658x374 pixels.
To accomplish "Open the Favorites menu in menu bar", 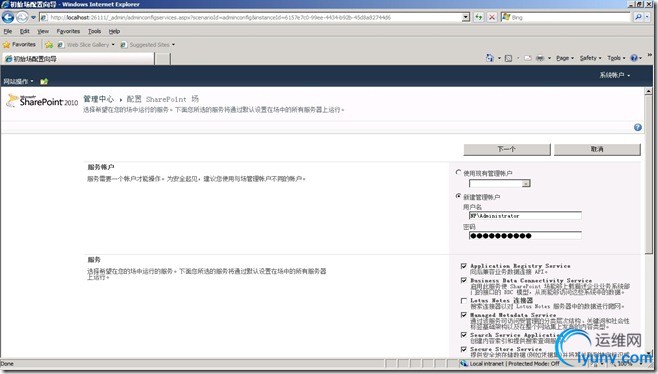I will coord(68,31).
